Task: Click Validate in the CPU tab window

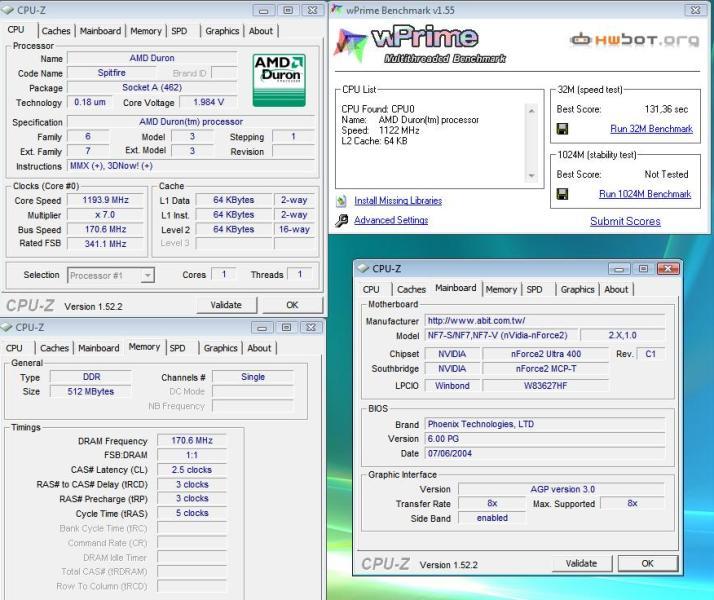Action: pyautogui.click(x=226, y=305)
